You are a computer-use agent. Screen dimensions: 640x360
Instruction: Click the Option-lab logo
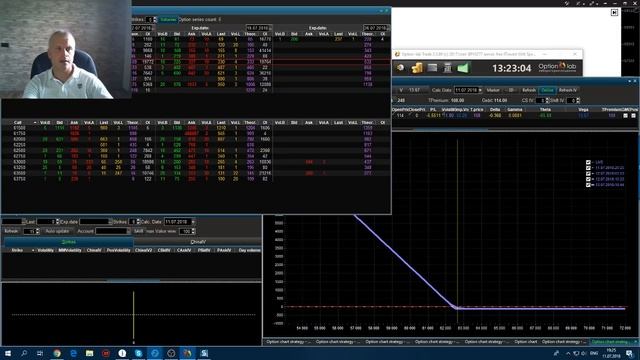tap(557, 67)
